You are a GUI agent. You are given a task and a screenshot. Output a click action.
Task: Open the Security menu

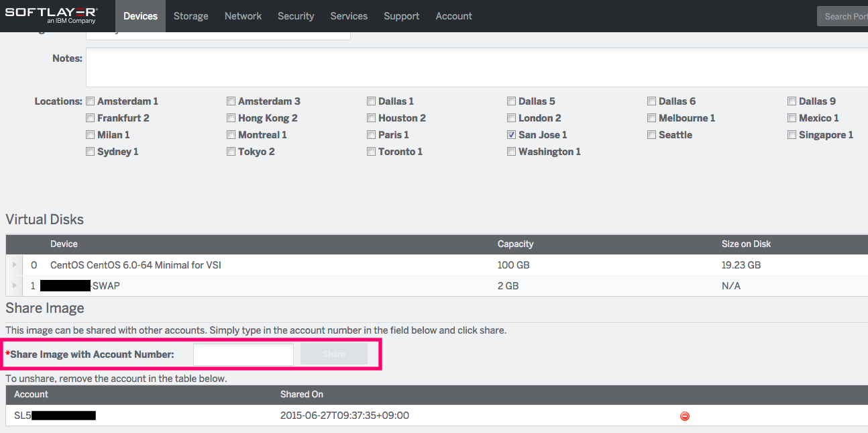(295, 15)
